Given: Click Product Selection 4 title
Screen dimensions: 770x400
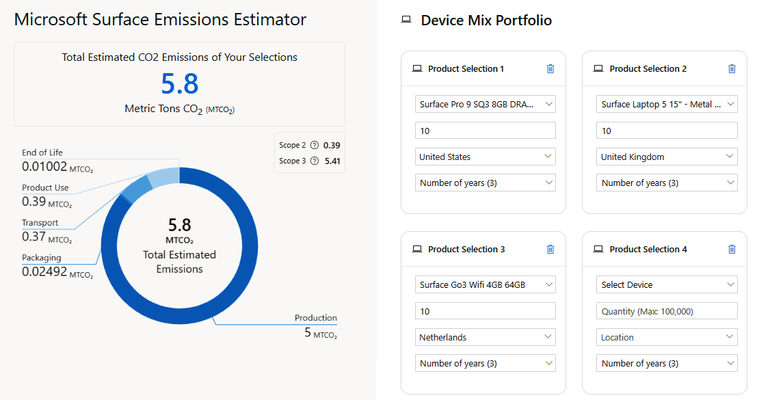Looking at the screenshot, I should tap(648, 249).
